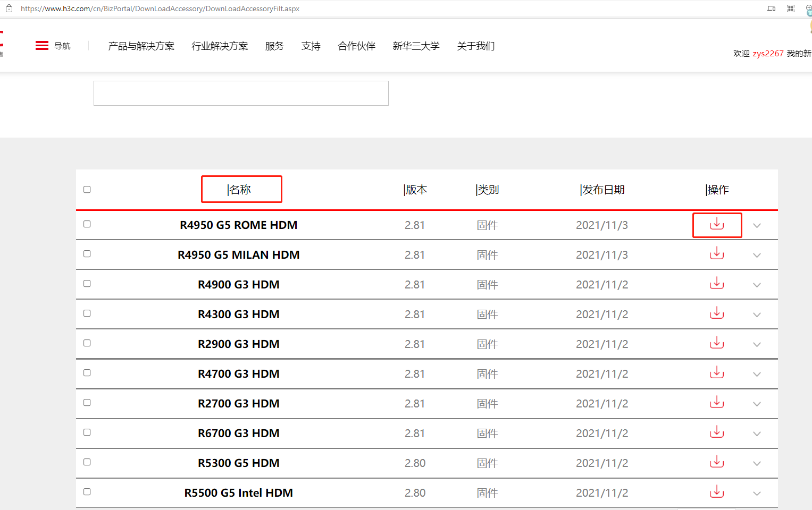Screen dimensions: 812x510
Task: Download the R4950 G5 ROME HDM firmware
Action: (717, 224)
